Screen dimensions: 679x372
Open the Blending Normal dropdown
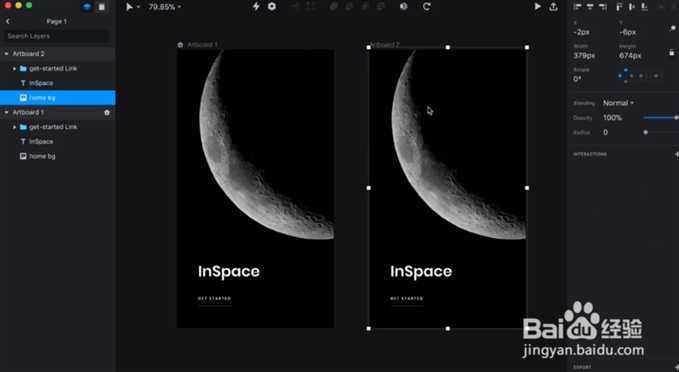[618, 103]
